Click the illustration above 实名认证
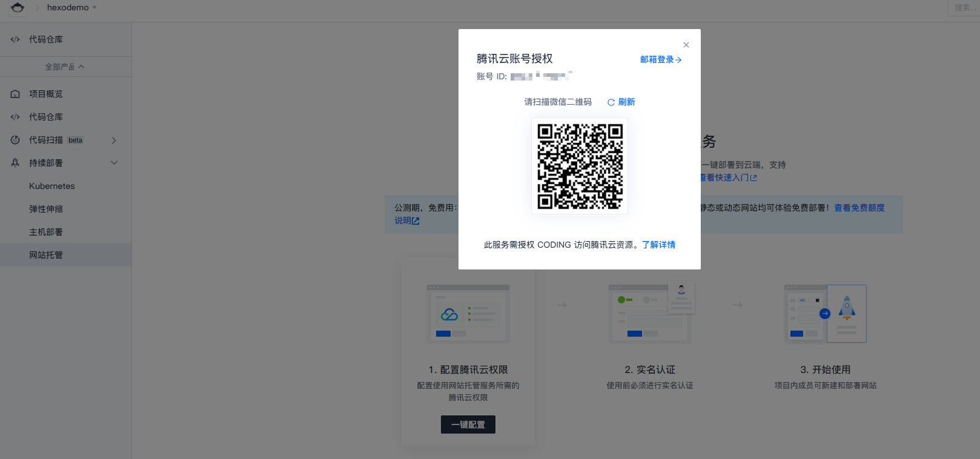 tap(651, 312)
